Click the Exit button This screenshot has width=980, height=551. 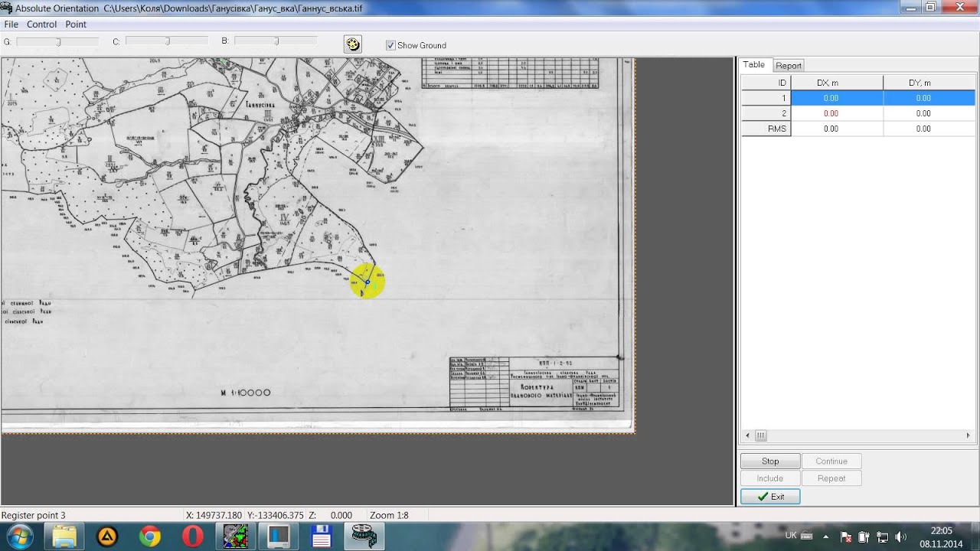pos(770,497)
